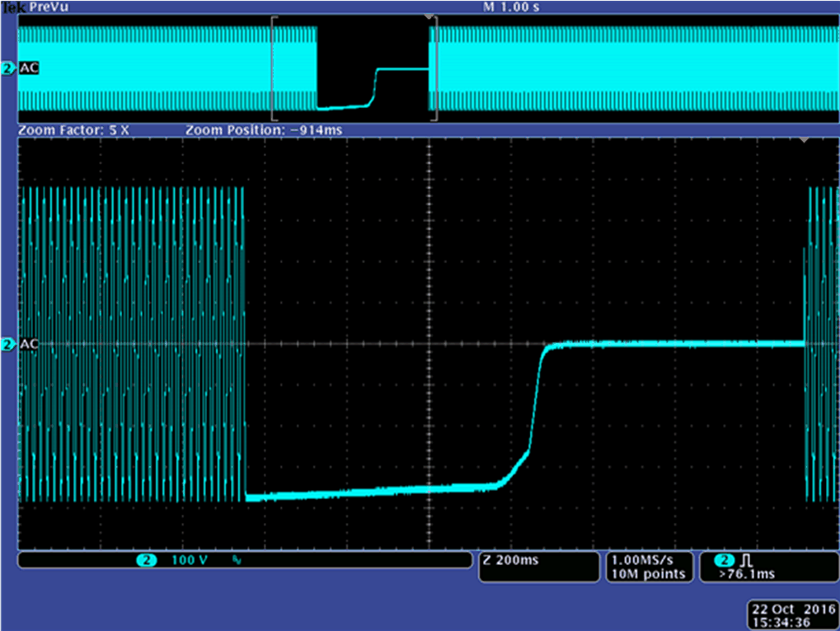840x631 pixels.
Task: Select the channel 2 marker in overview window
Action: (8, 69)
